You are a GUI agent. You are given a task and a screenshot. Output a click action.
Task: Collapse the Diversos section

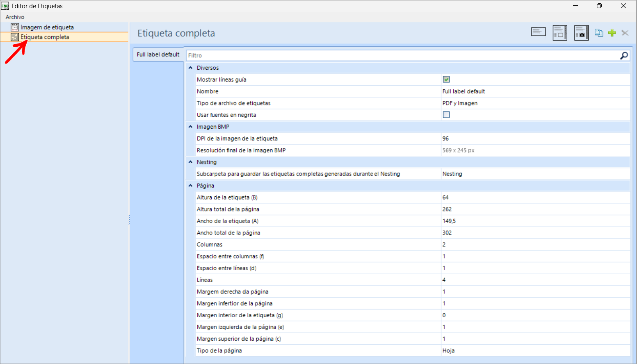190,68
